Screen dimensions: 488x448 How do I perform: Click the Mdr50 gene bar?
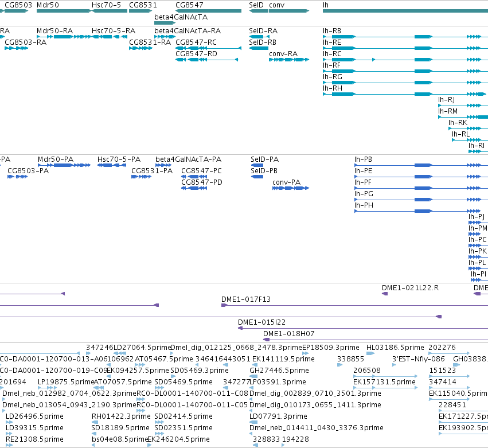(64, 11)
